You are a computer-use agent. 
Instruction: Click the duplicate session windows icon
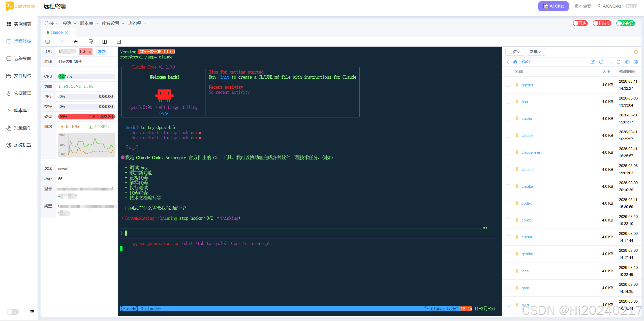click(90, 42)
